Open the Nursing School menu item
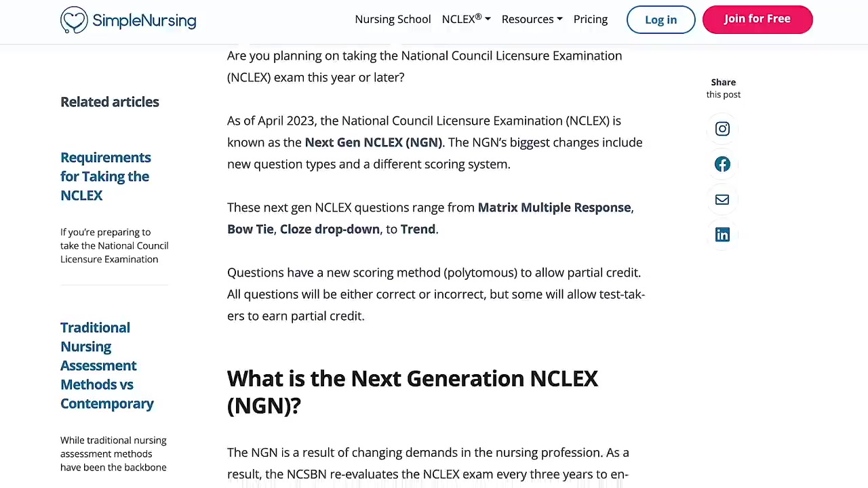The height and width of the screenshot is (488, 868). pos(393,19)
